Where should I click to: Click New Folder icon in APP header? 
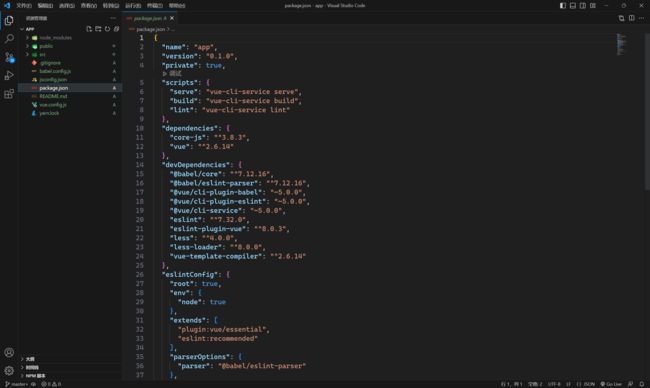[x=98, y=29]
